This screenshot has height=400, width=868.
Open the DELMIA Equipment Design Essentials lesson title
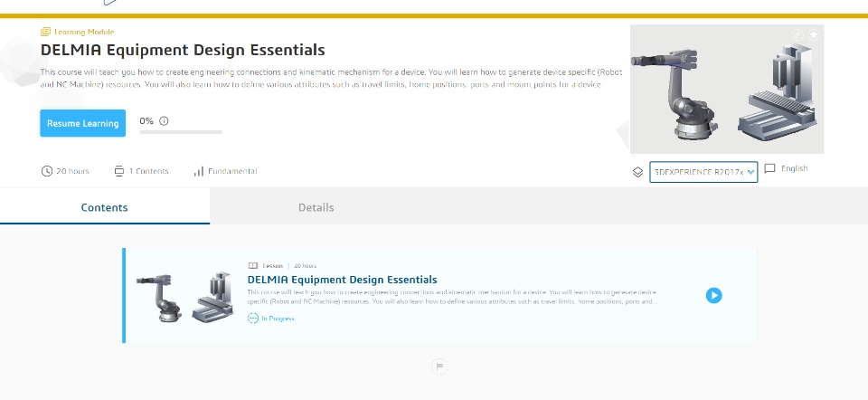342,280
